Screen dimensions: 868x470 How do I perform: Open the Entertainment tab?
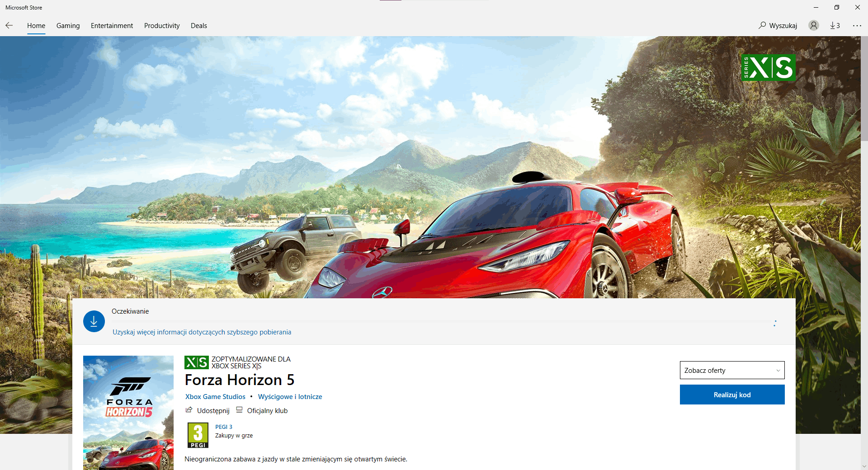(x=112, y=26)
